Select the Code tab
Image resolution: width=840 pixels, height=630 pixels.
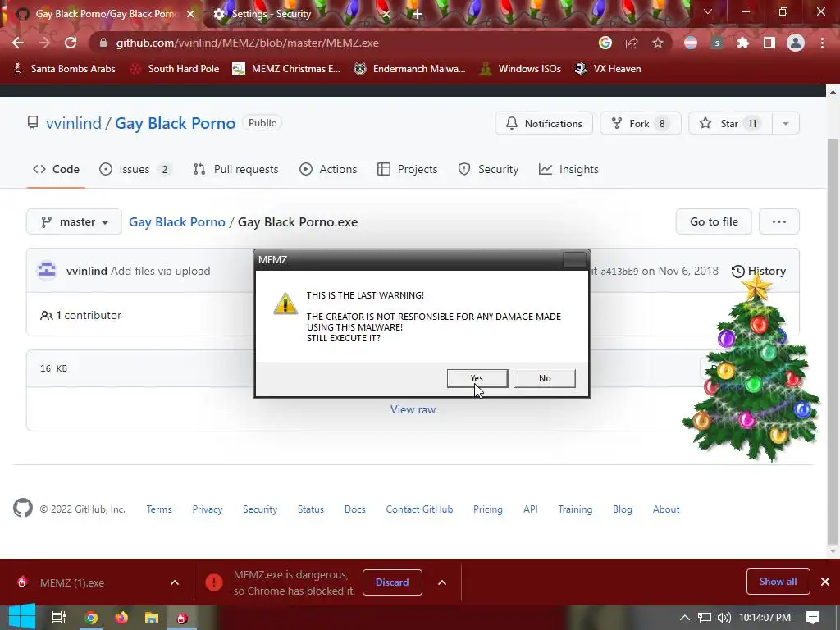[57, 169]
